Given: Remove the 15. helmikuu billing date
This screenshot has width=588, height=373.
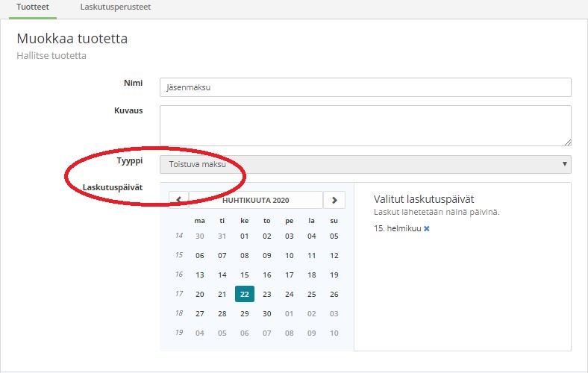Looking at the screenshot, I should tap(427, 228).
